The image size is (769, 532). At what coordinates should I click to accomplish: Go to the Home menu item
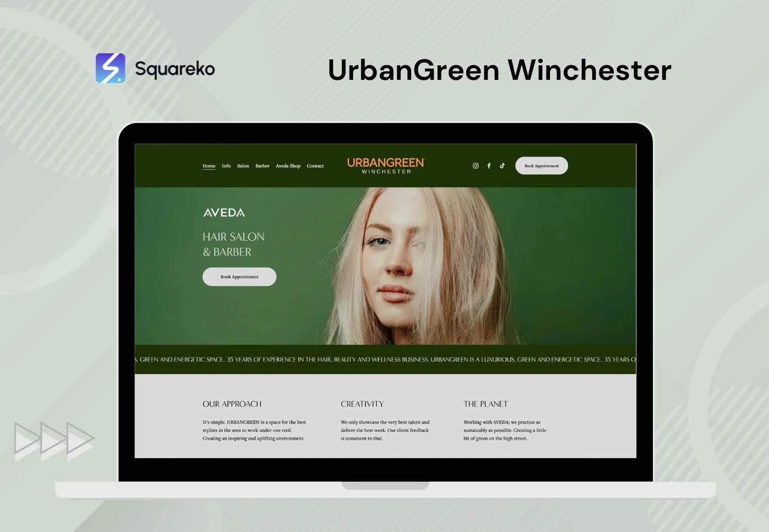click(209, 166)
